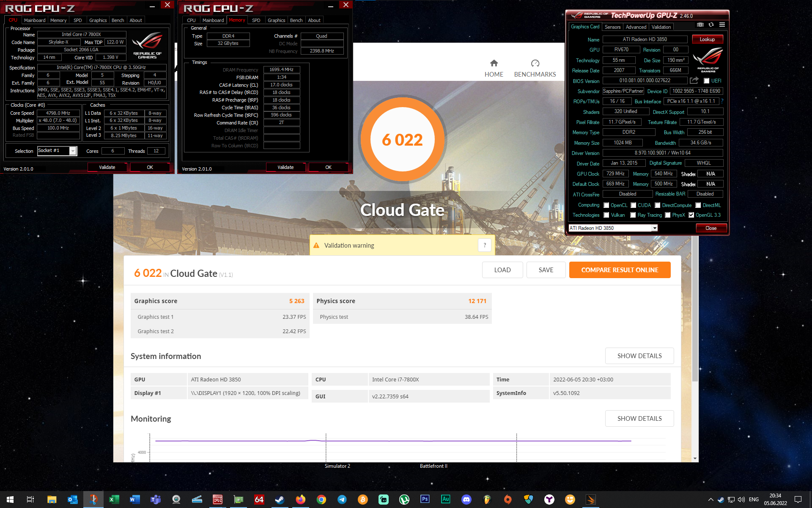
Task: Open Firefox from the taskbar
Action: pyautogui.click(x=300, y=500)
